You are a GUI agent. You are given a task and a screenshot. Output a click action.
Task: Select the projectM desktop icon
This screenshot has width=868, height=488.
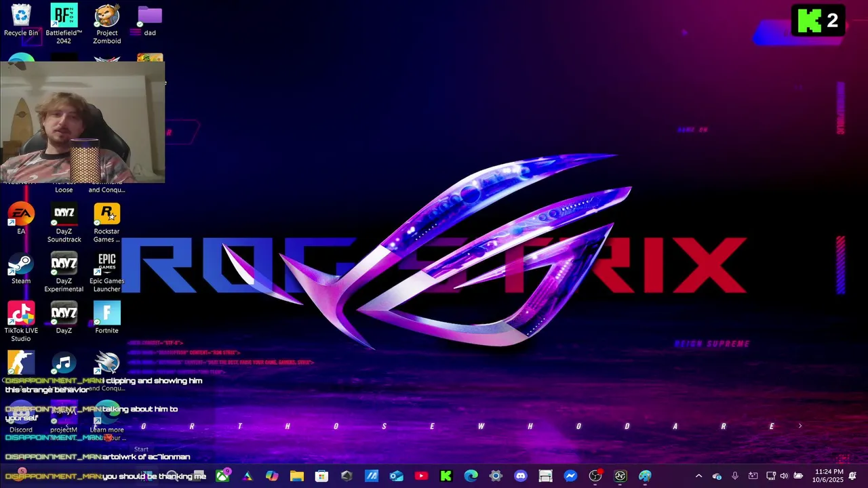click(x=64, y=417)
